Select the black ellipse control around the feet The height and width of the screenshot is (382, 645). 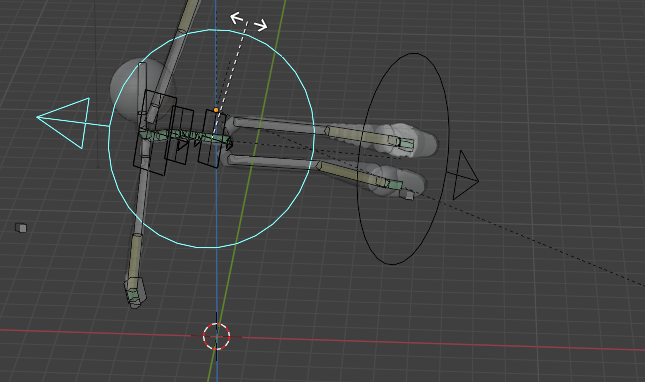(403, 159)
